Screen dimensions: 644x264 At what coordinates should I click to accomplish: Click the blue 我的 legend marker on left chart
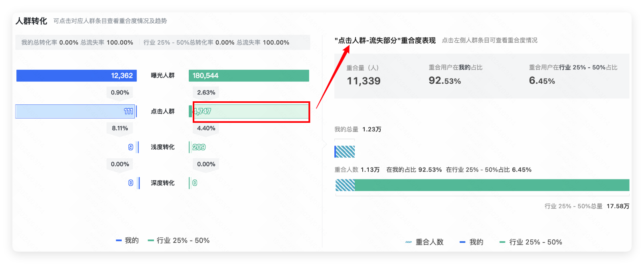pos(119,240)
